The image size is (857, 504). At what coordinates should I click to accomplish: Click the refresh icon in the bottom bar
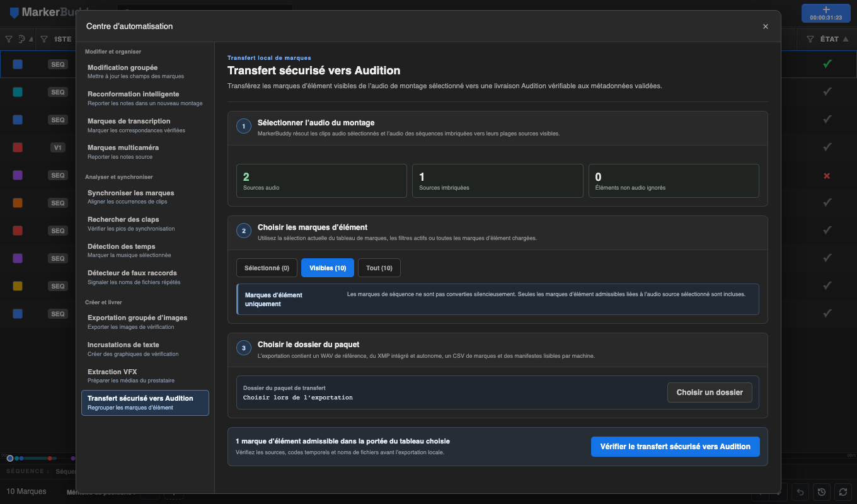click(843, 492)
